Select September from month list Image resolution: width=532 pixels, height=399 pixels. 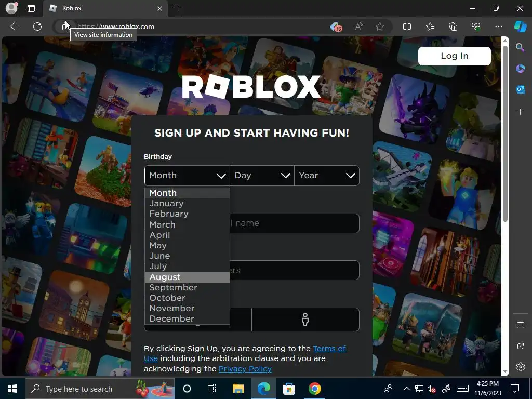(187, 287)
